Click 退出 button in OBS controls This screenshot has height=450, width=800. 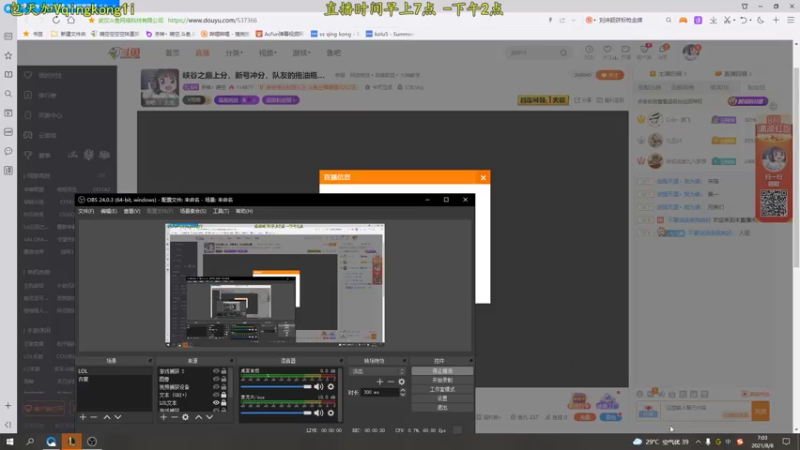(442, 408)
